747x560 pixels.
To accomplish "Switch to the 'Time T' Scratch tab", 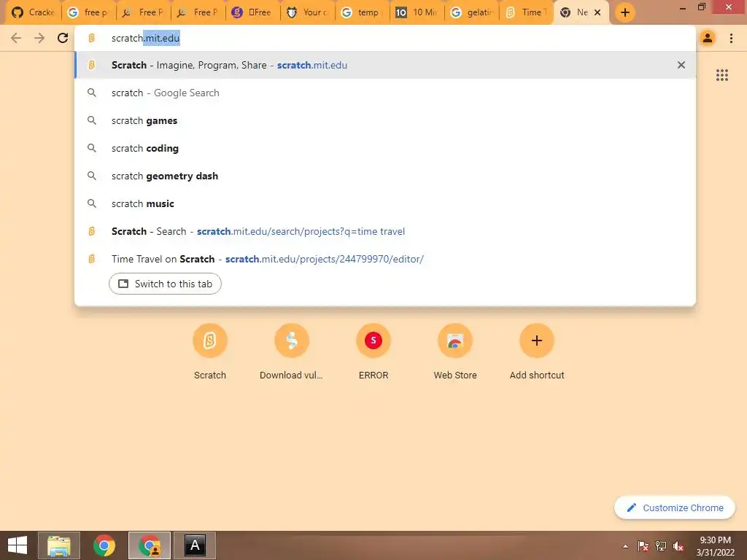I will (x=527, y=12).
